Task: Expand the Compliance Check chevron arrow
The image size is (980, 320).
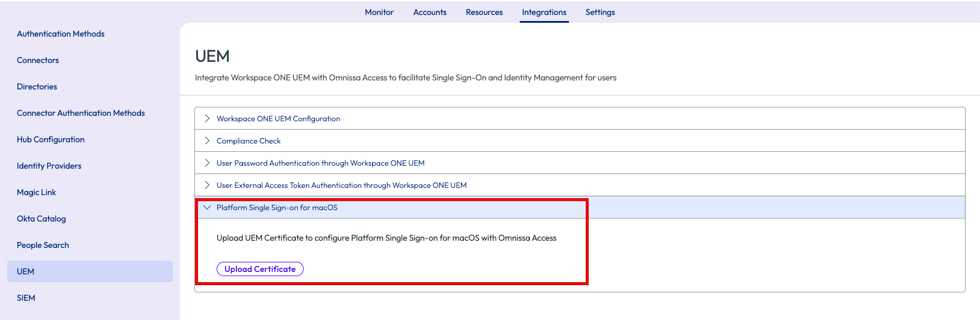Action: [x=207, y=140]
